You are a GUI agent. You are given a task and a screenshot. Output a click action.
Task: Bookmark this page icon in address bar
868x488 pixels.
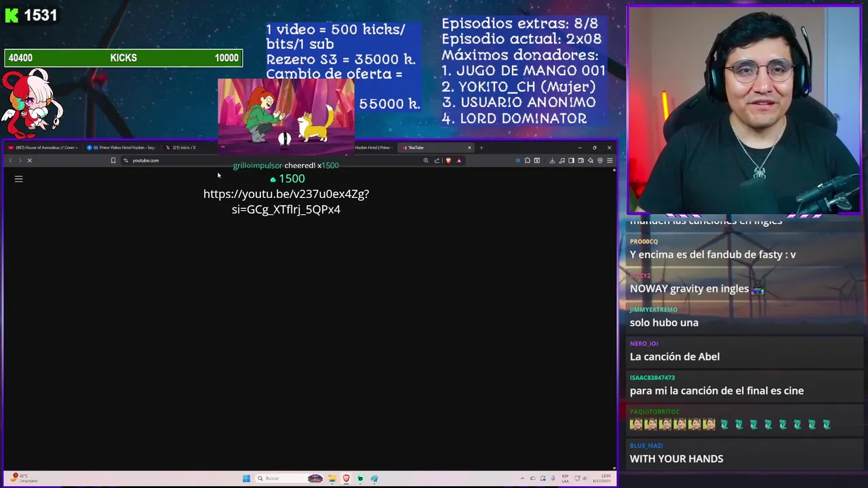click(x=113, y=161)
